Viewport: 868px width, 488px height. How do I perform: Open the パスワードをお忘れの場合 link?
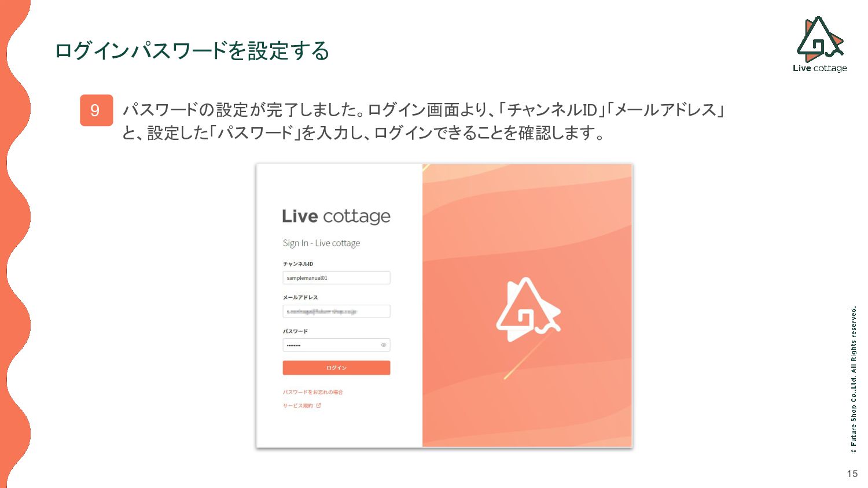click(x=312, y=392)
